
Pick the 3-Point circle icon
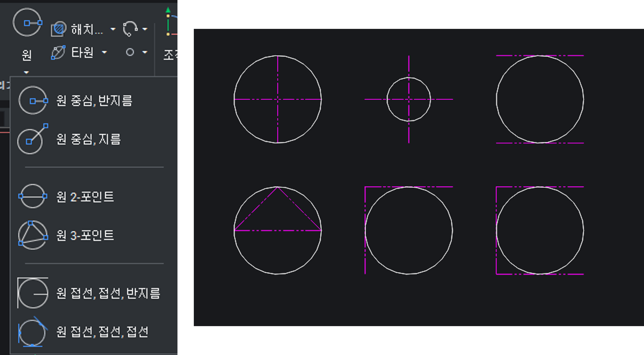point(33,235)
